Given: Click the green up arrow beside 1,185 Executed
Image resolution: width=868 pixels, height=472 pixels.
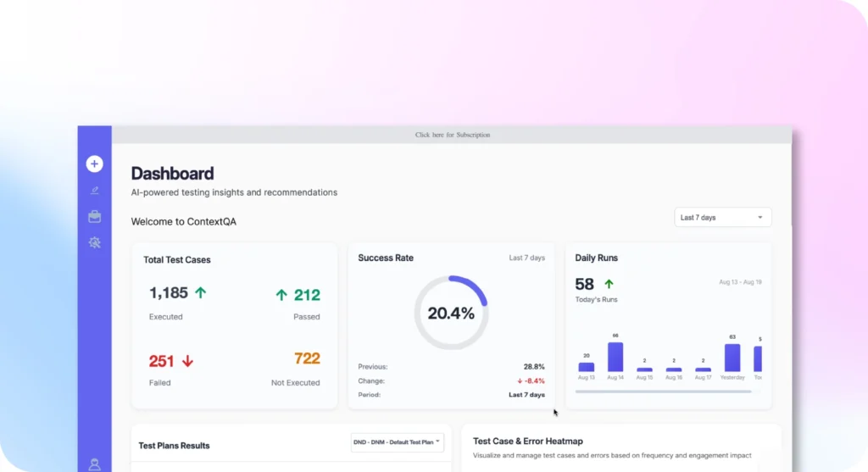Looking at the screenshot, I should 201,293.
